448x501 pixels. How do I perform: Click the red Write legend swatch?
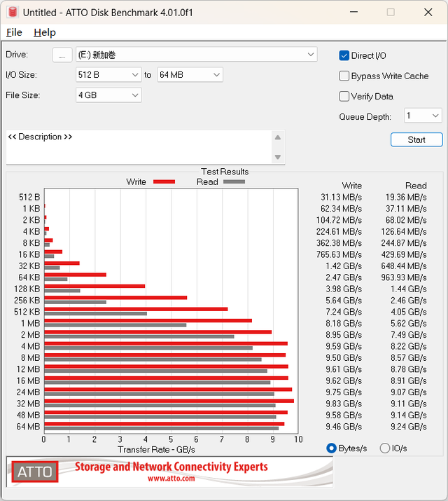(164, 181)
